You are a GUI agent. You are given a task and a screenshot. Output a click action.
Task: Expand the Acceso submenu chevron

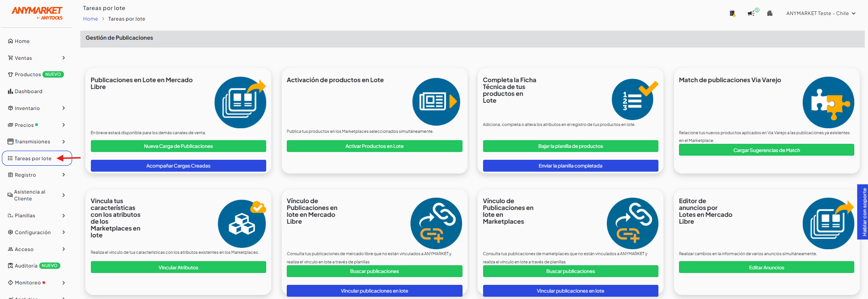point(63,249)
